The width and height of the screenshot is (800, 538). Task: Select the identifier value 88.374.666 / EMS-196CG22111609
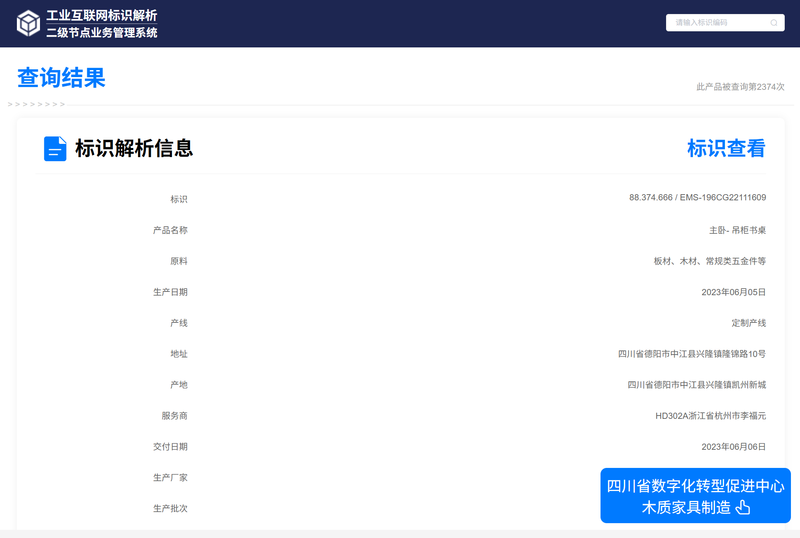(697, 198)
